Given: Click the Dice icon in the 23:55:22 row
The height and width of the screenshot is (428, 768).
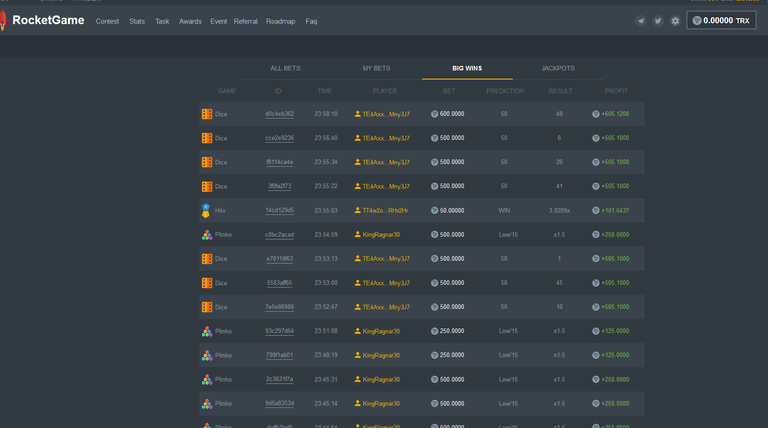Looking at the screenshot, I should pyautogui.click(x=207, y=187).
